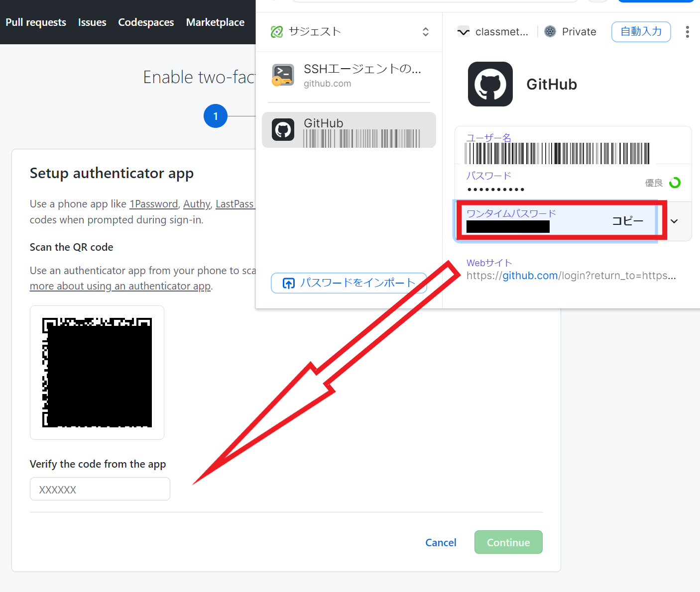Open the 1Password link
The width and height of the screenshot is (700, 592).
[x=153, y=203]
